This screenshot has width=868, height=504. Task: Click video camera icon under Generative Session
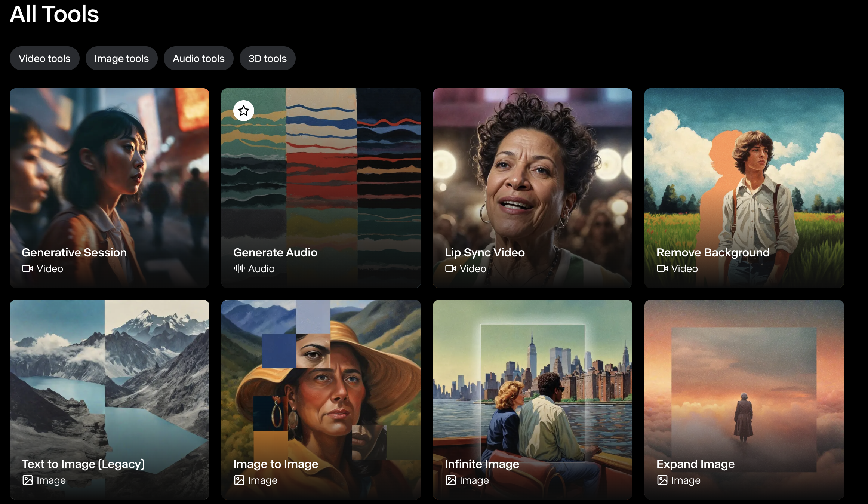tap(27, 268)
